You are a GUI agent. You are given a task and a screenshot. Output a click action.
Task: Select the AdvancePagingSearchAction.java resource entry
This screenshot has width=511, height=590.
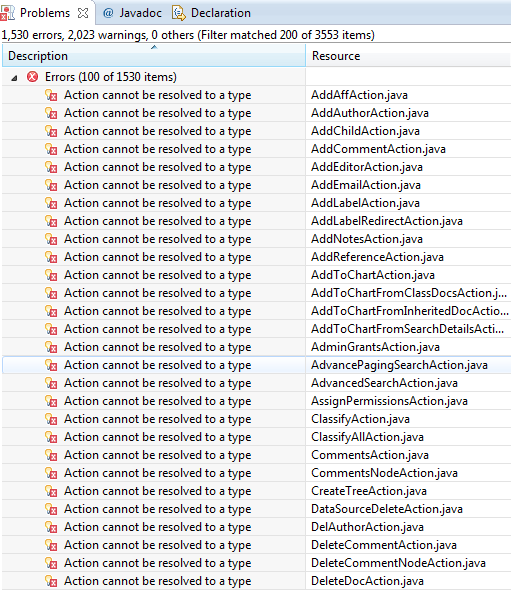399,365
